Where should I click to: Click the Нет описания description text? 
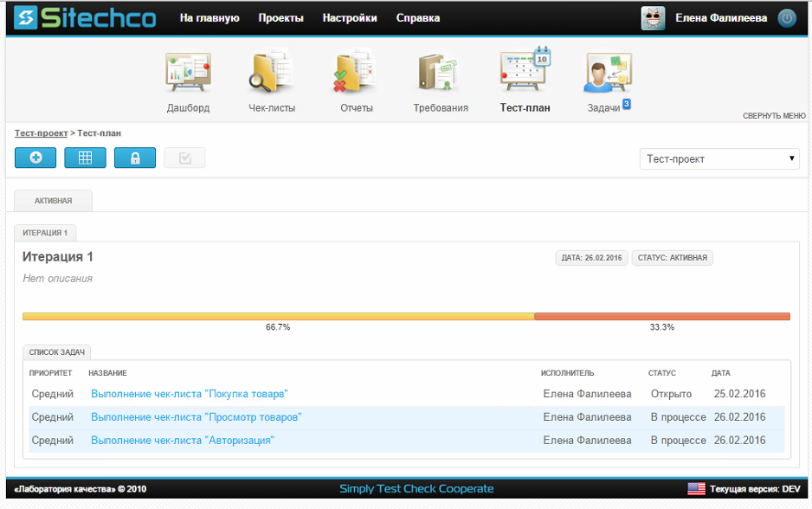point(57,279)
